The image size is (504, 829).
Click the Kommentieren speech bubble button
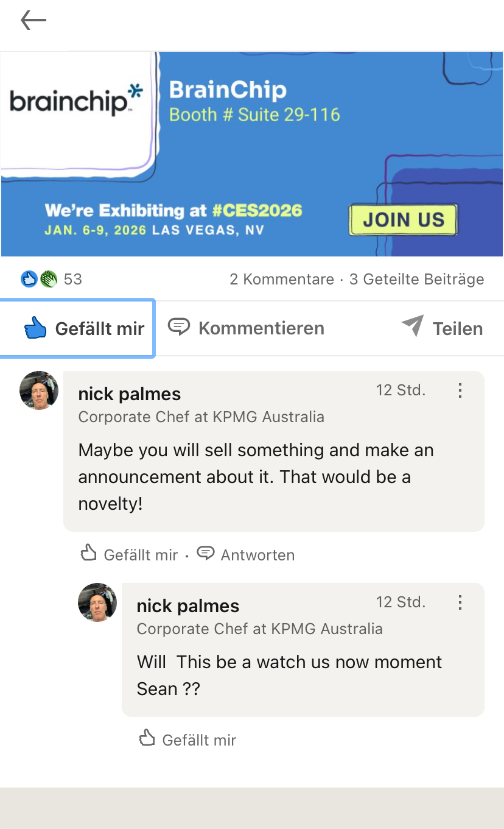tap(246, 328)
